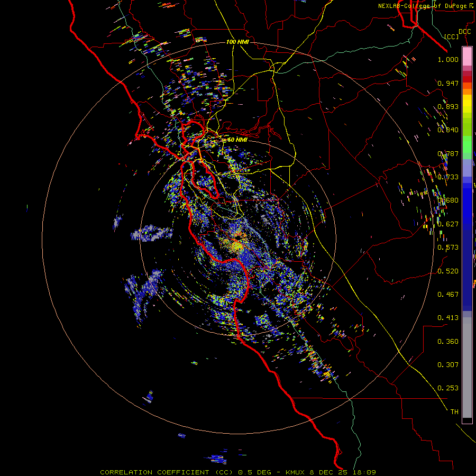Pick the bright green swatch in color scale
This screenshot has height=476, width=476.
tap(467, 144)
